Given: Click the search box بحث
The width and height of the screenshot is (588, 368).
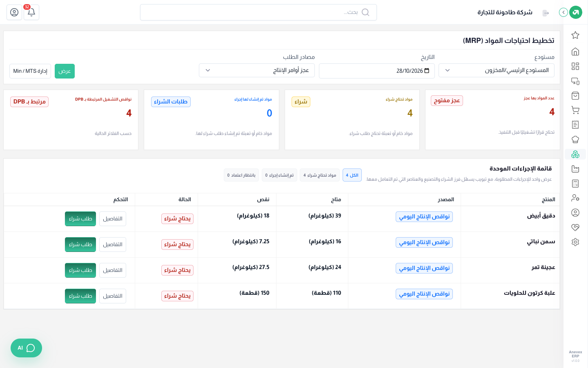Looking at the screenshot, I should point(258,12).
